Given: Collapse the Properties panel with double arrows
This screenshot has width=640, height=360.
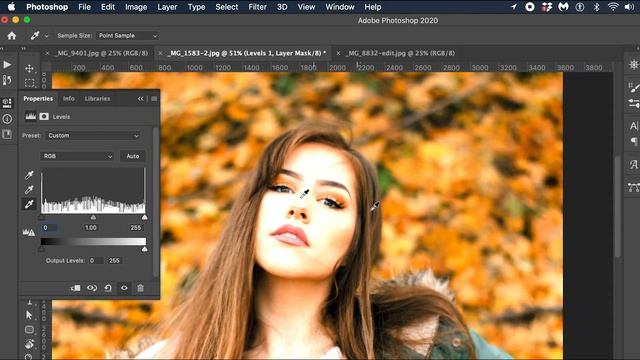Looking at the screenshot, I should coord(140,99).
